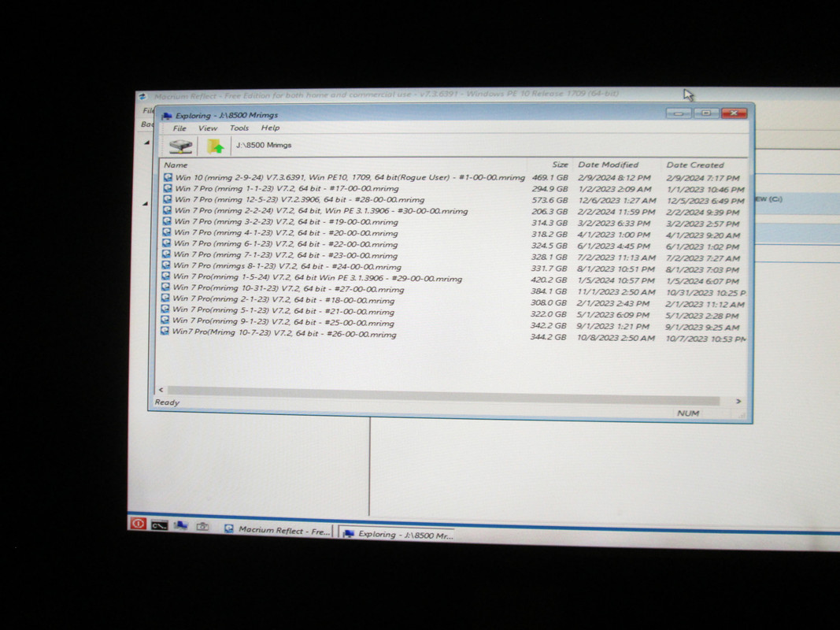The width and height of the screenshot is (840, 630).
Task: Select the Win 7 Pro #20-00-00.mrimg file icon
Action: [x=167, y=232]
